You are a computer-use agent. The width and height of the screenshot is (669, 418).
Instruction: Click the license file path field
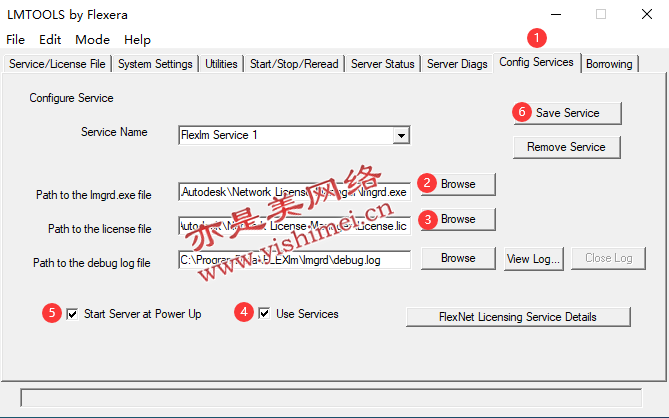coord(294,226)
